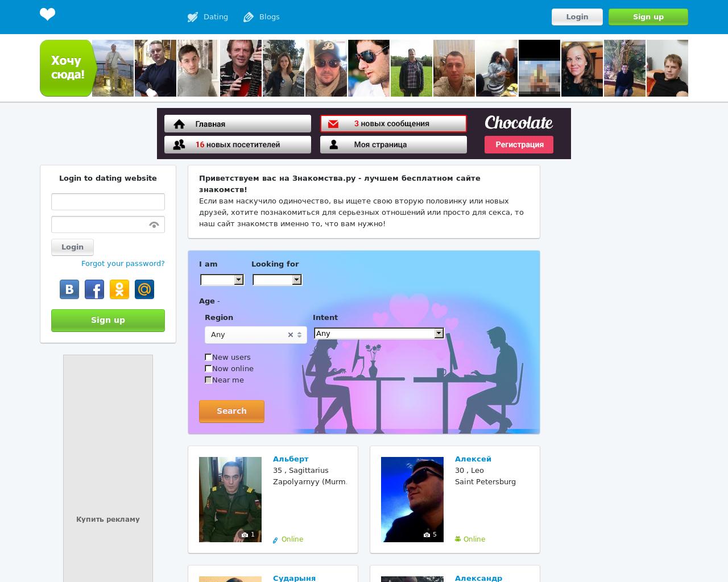The height and width of the screenshot is (582, 728).
Task: Focus the login username field
Action: point(108,202)
